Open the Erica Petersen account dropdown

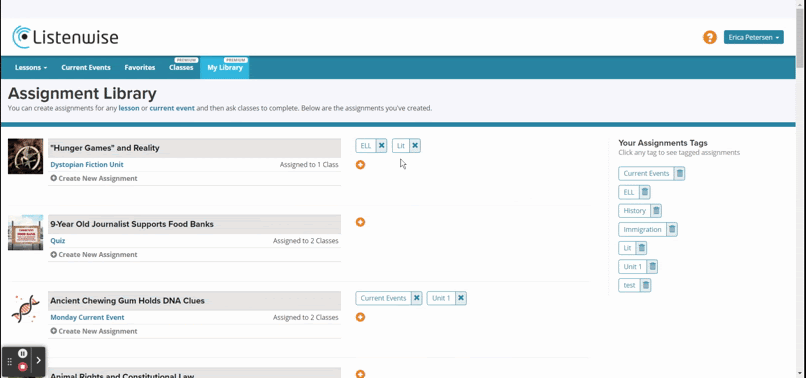pyautogui.click(x=754, y=37)
